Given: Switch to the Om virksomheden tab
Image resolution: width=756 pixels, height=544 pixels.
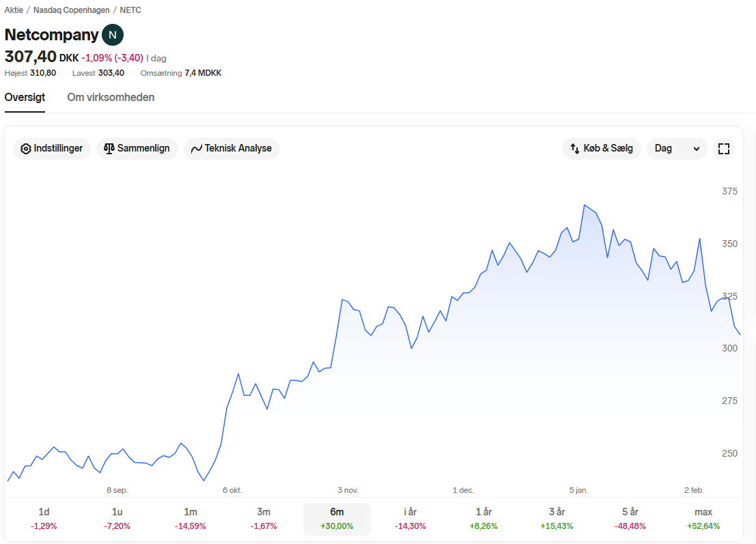Looking at the screenshot, I should pyautogui.click(x=111, y=98).
